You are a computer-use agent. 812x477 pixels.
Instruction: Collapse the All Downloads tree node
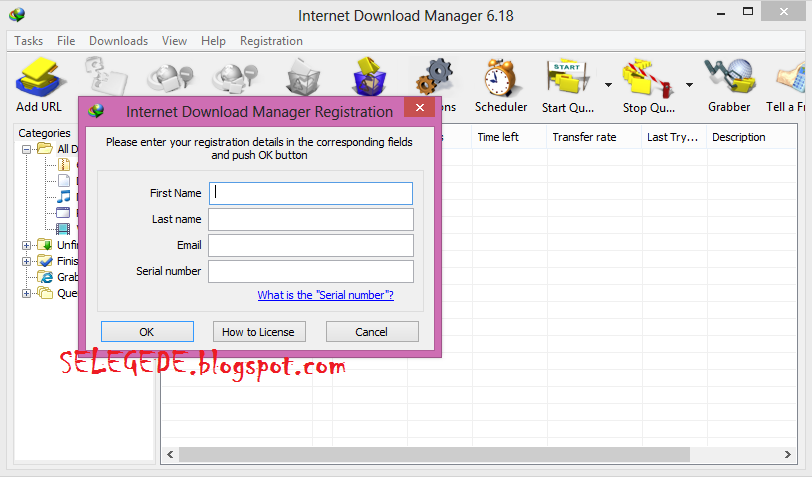[x=26, y=149]
